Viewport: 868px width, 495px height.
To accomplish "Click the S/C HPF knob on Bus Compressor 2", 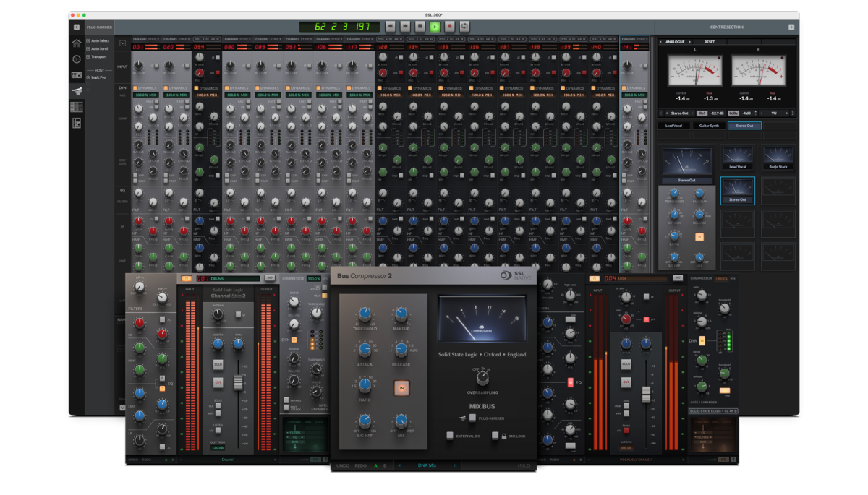I will pyautogui.click(x=365, y=421).
